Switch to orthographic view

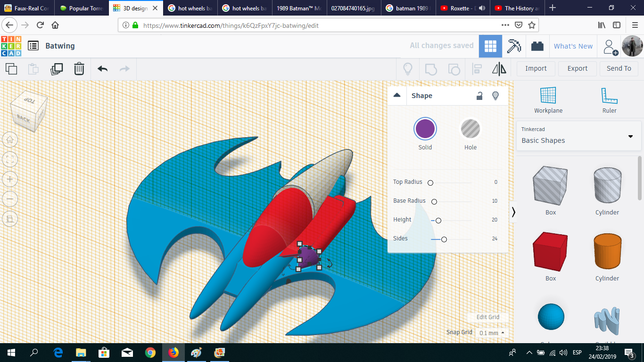point(10,219)
